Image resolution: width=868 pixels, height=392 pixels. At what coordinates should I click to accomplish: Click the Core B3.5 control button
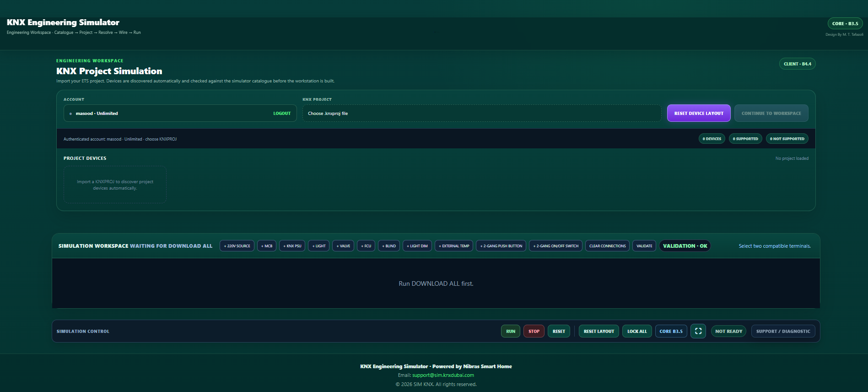(671, 331)
